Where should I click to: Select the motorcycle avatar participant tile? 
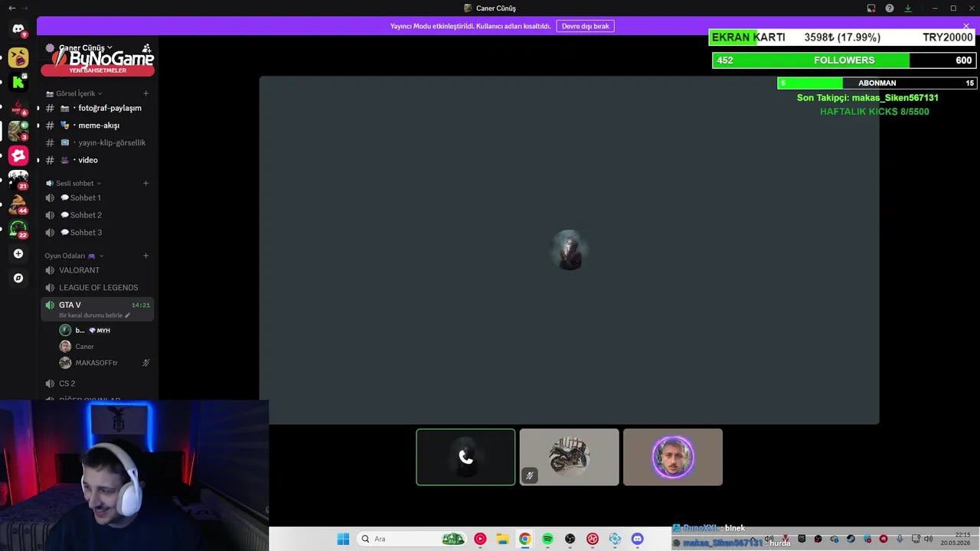569,457
